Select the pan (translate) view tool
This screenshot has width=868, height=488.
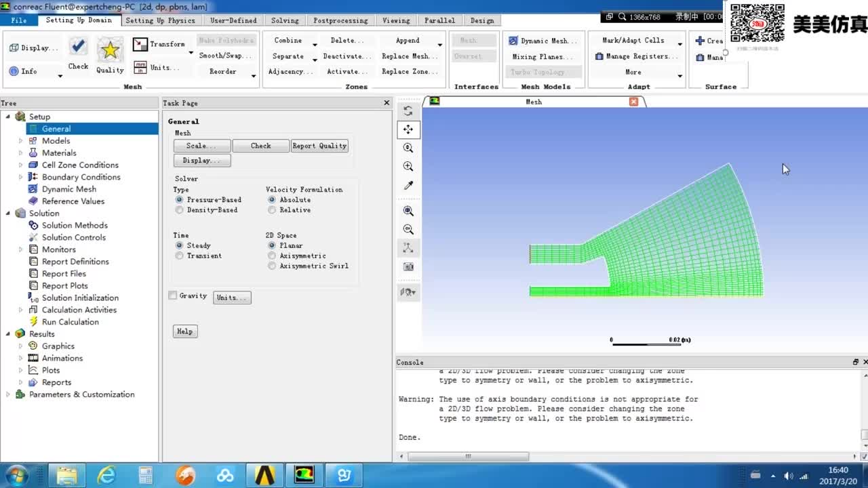click(x=408, y=129)
